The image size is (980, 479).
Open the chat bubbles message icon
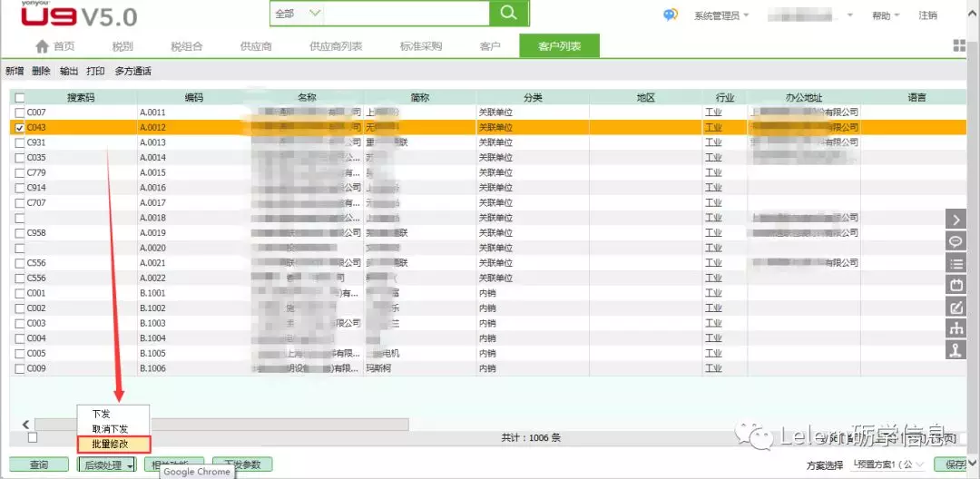[x=671, y=15]
